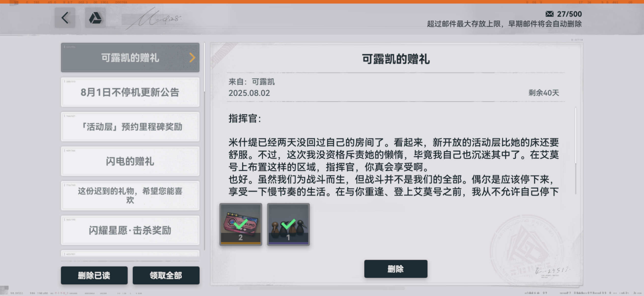Go back with the left arrow button

65,18
